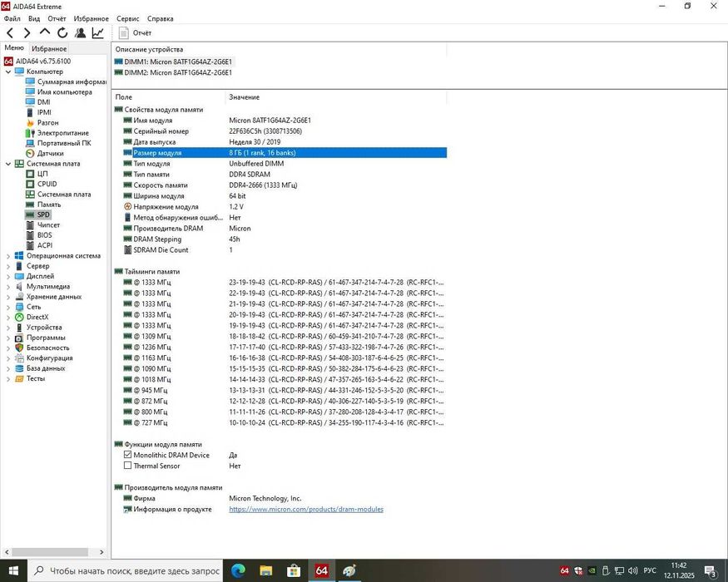Switch to the Меню sidebar tab
The image size is (728, 582).
click(x=14, y=47)
